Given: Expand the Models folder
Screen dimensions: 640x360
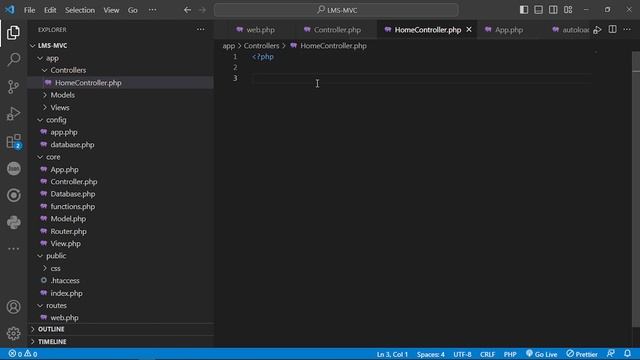Looking at the screenshot, I should click(x=121, y=95).
